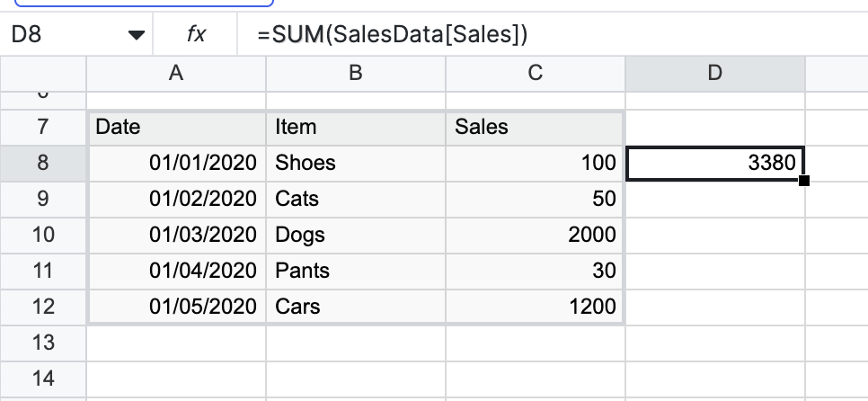Select row 10 header
Image resolution: width=868 pixels, height=401 pixels.
click(x=43, y=235)
